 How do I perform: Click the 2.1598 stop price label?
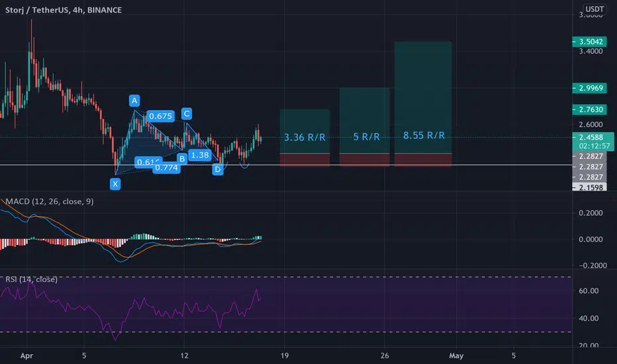click(x=589, y=187)
